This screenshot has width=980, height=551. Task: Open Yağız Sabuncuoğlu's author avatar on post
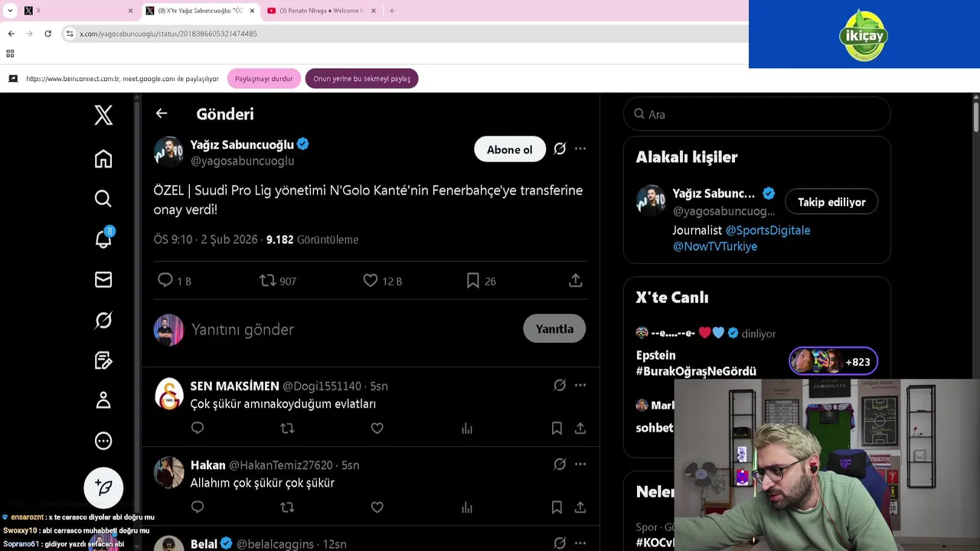tap(168, 152)
